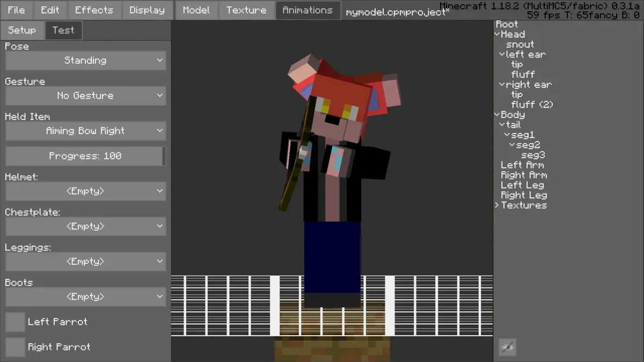Image resolution: width=644 pixels, height=362 pixels.
Task: Select the fluff (2) element
Action: tap(532, 105)
